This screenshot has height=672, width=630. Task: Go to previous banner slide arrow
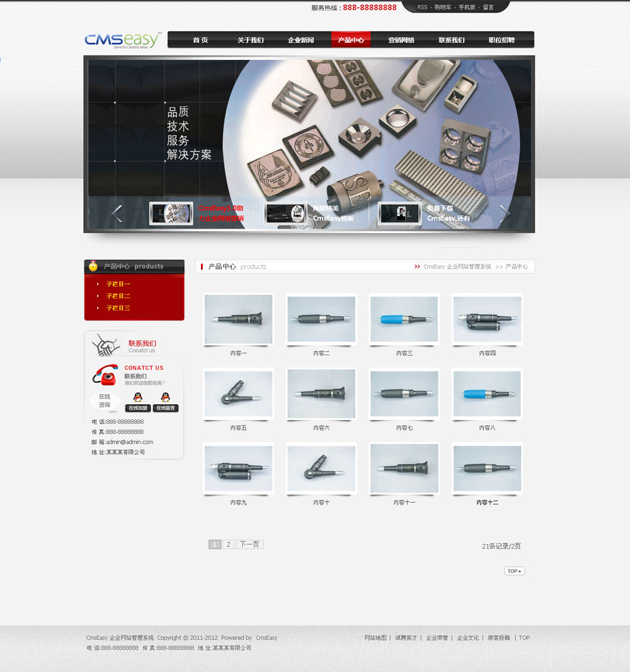click(x=117, y=214)
